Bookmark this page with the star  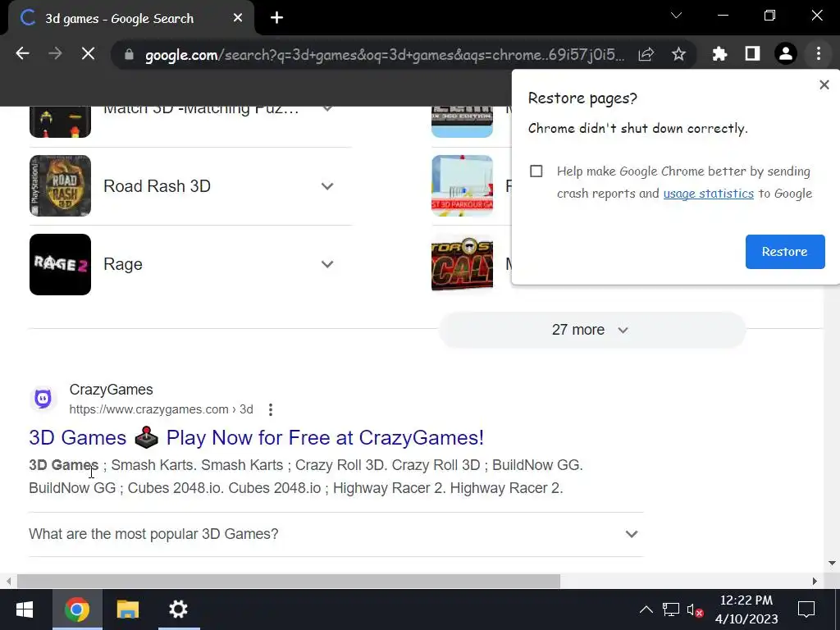pyautogui.click(x=678, y=54)
